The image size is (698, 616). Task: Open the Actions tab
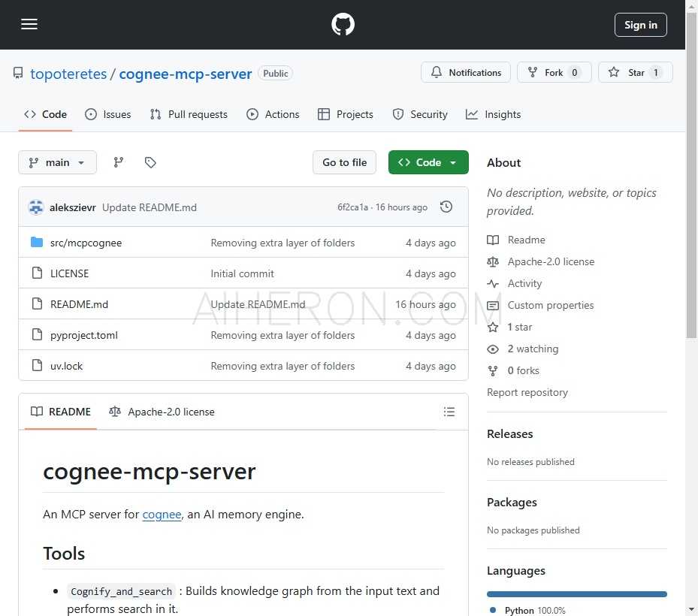273,114
